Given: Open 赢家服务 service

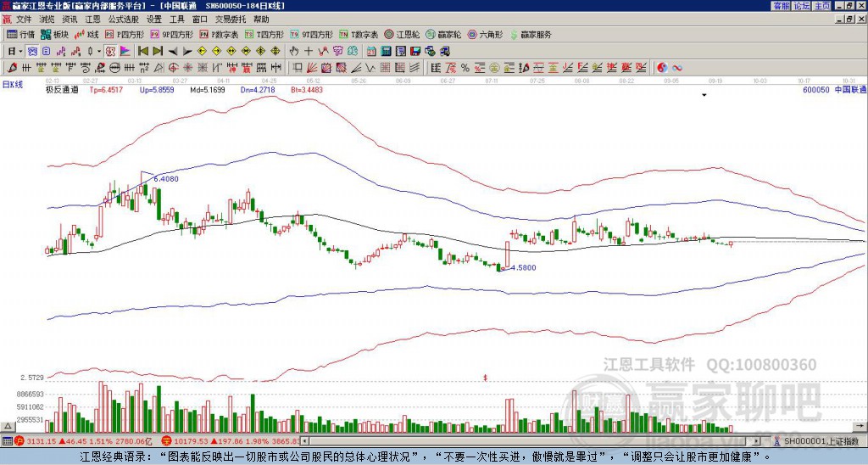Looking at the screenshot, I should point(531,34).
